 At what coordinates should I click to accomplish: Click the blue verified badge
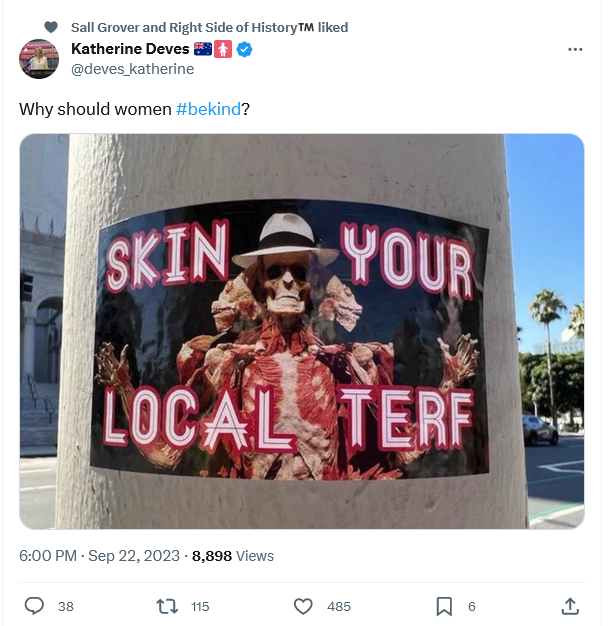click(244, 50)
